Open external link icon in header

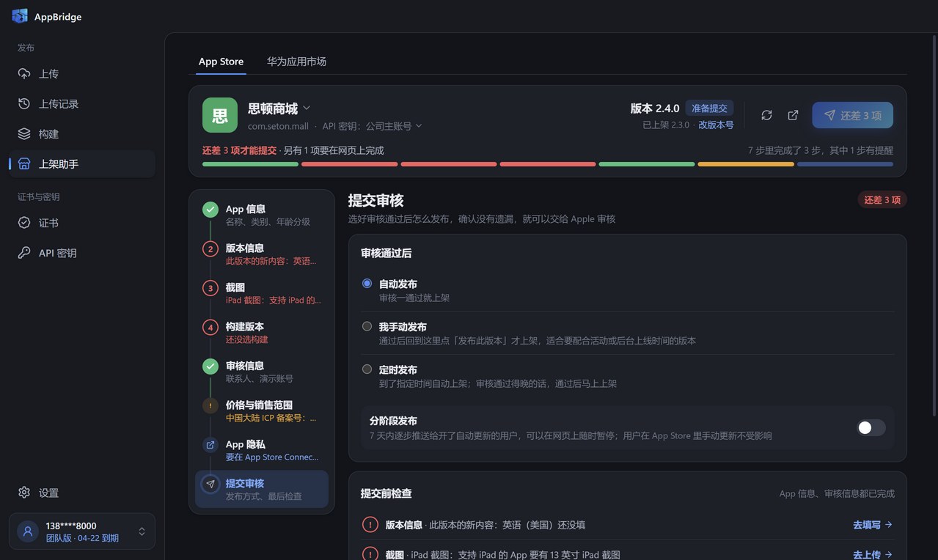793,115
